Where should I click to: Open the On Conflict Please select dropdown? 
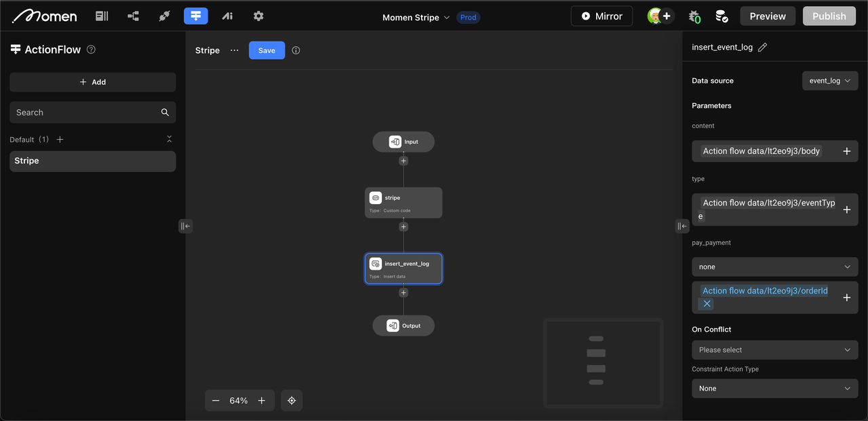pyautogui.click(x=775, y=350)
